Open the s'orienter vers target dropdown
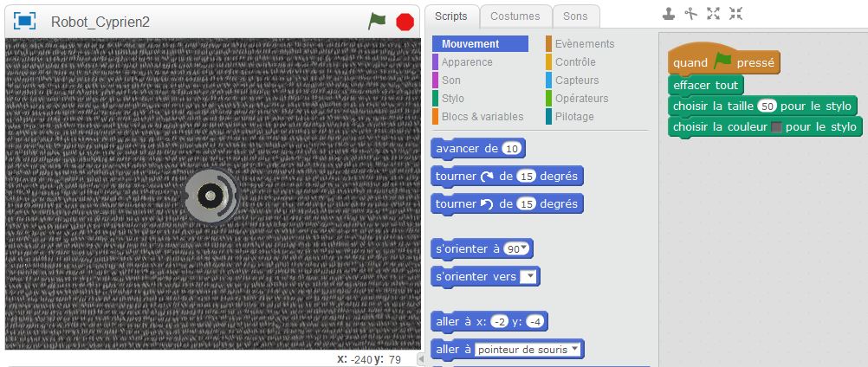 click(x=528, y=277)
